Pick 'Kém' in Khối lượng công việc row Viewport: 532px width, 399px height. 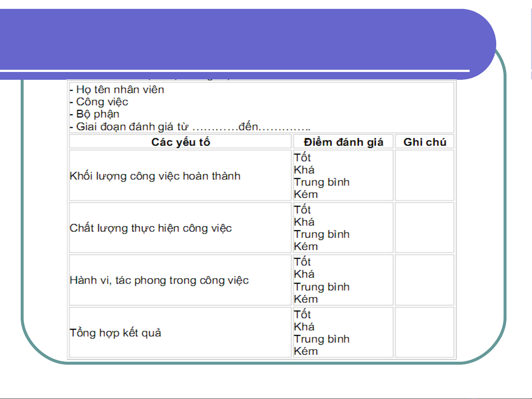point(306,194)
